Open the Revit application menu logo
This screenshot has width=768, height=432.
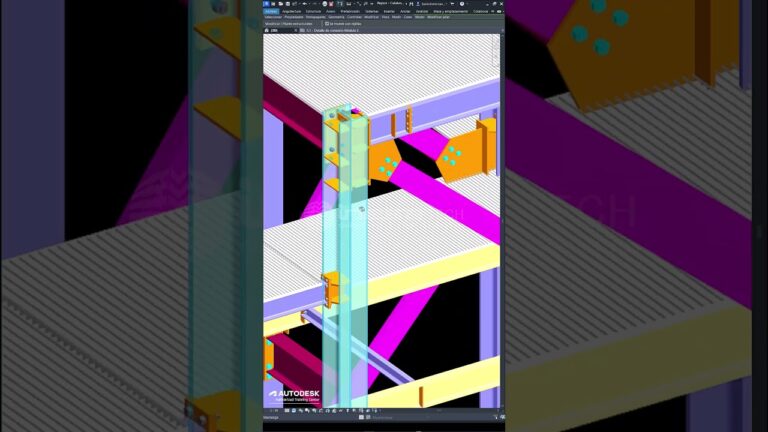pos(266,4)
